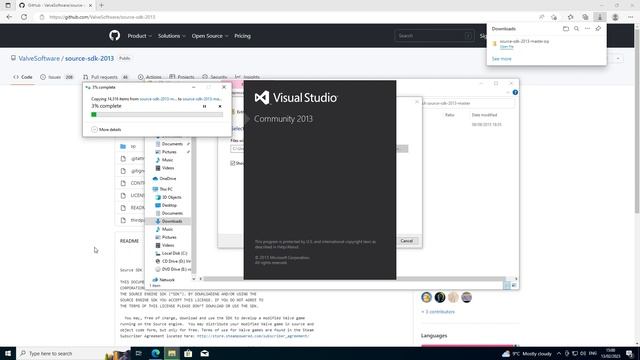Screen dimensions: 640x360
Task: Click Date modified column header in Explorer
Action: tap(484, 115)
